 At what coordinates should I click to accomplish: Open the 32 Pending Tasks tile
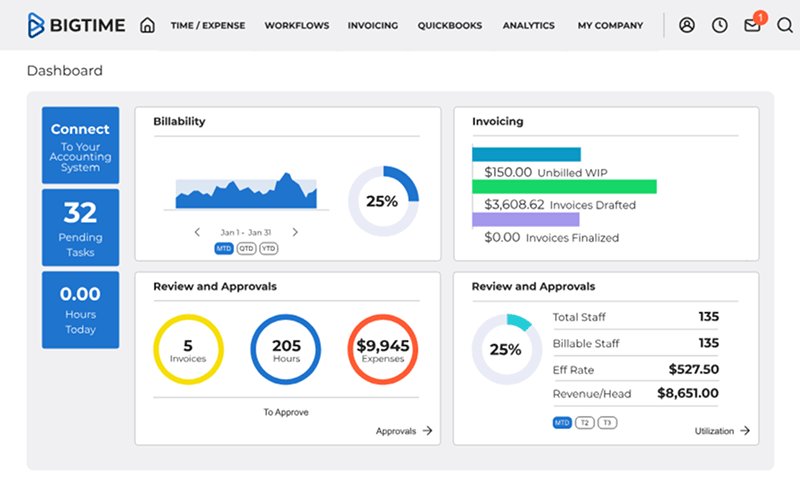(x=80, y=228)
